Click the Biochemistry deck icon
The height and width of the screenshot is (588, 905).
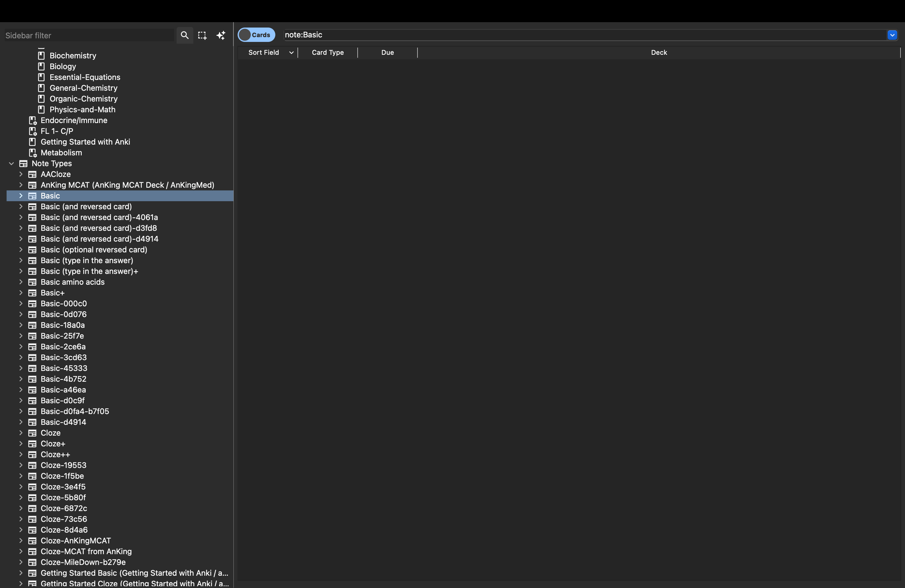41,55
